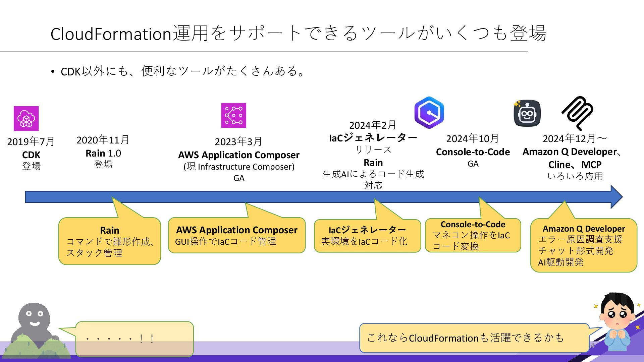Select the IaCジェネレーター callout box
This screenshot has height=362, width=644.
(x=367, y=236)
